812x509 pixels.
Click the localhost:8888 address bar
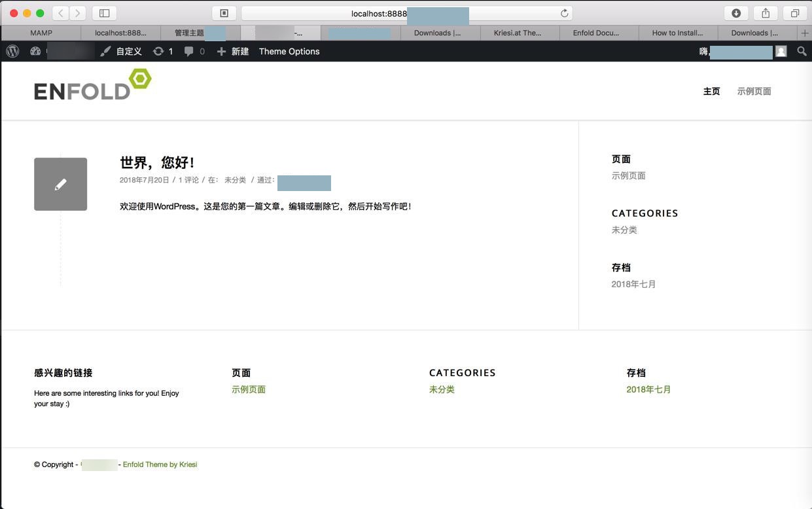point(407,13)
